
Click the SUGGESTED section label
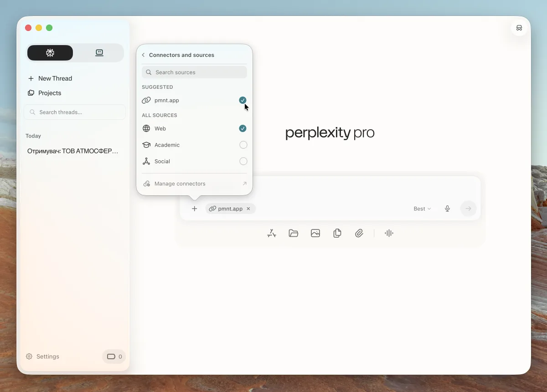(157, 87)
